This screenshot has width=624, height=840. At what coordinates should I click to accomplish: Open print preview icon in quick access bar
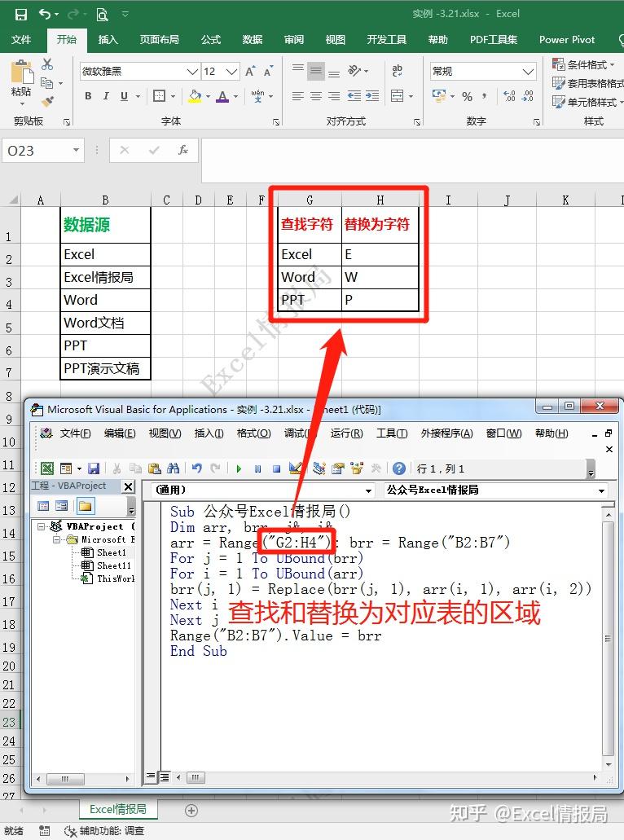(102, 15)
